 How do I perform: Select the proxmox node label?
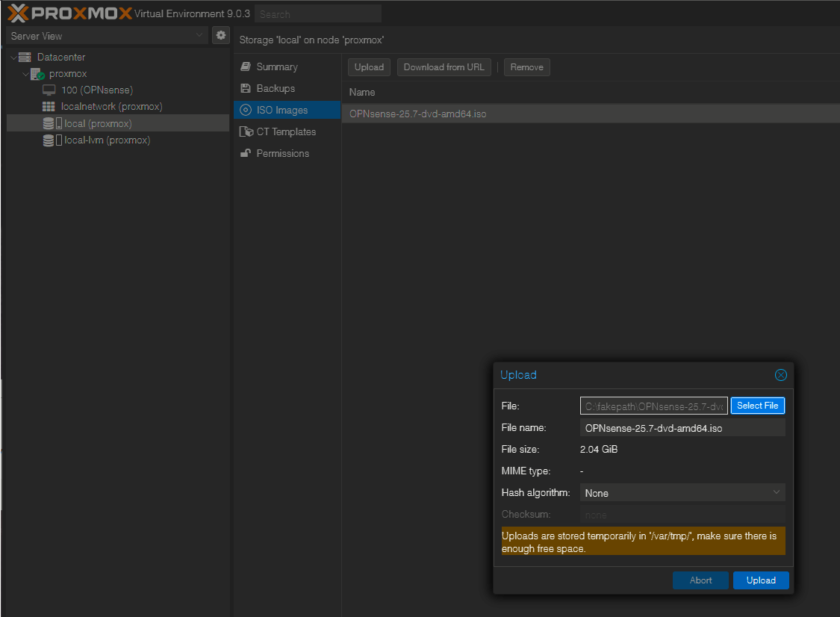(68, 74)
